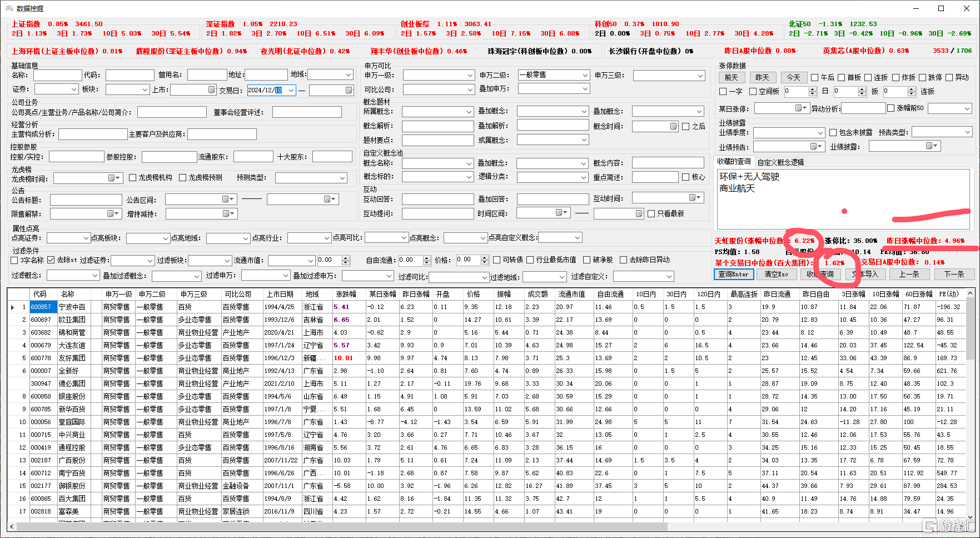The image size is (980, 538).
Task: Open the 点亮行业 dropdown
Action: click(x=327, y=238)
